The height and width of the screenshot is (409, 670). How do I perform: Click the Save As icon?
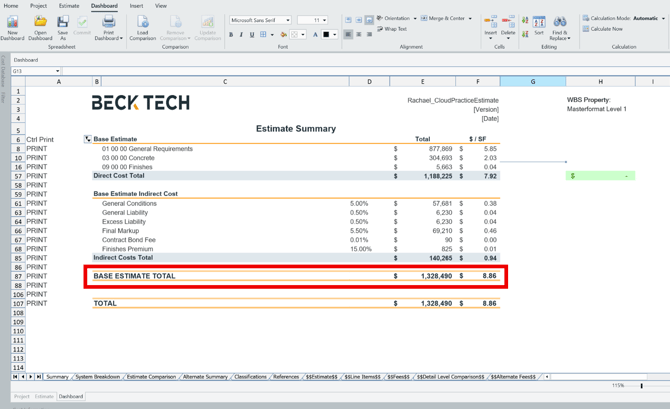click(x=62, y=22)
